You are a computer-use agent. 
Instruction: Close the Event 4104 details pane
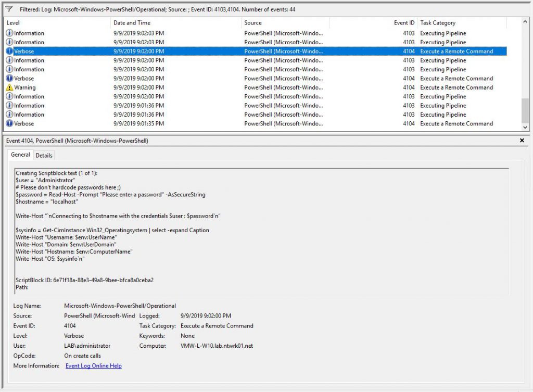click(x=523, y=141)
